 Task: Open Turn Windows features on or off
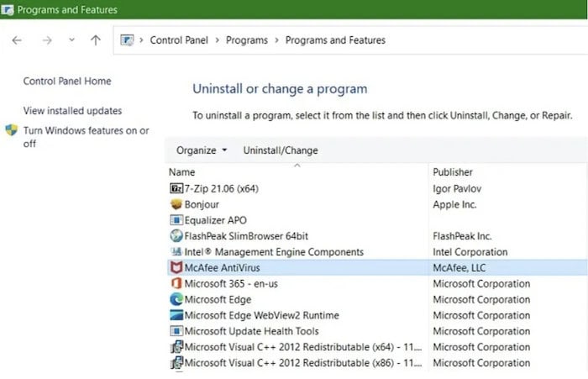coord(86,137)
